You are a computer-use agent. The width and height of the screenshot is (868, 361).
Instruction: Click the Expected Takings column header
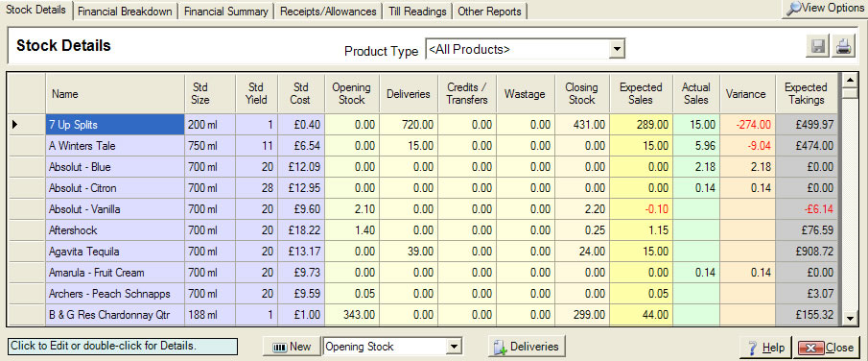[806, 94]
